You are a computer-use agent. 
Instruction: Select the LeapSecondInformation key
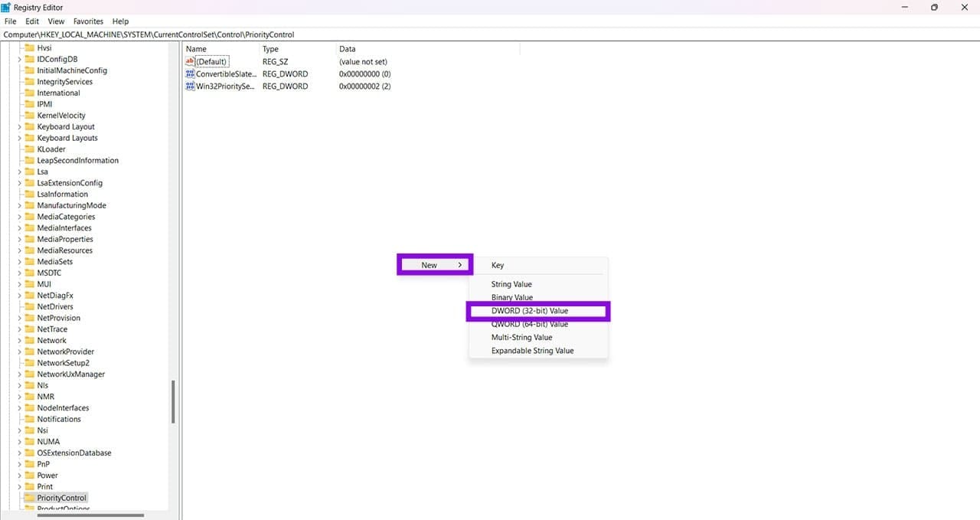[77, 160]
